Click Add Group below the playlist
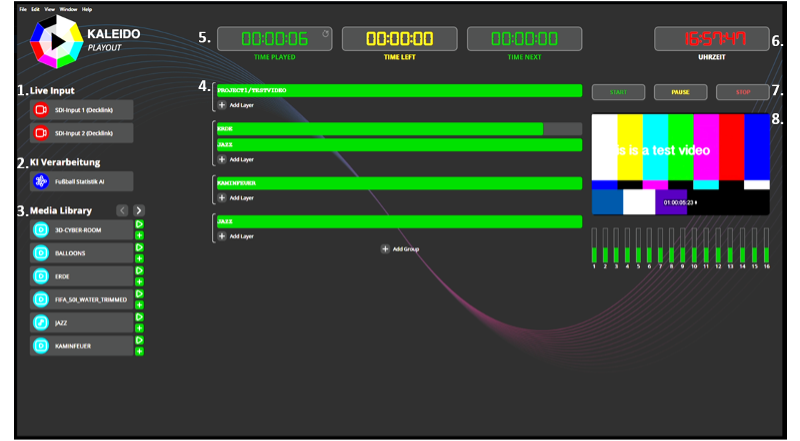The height and width of the screenshot is (441, 800). pyautogui.click(x=401, y=249)
